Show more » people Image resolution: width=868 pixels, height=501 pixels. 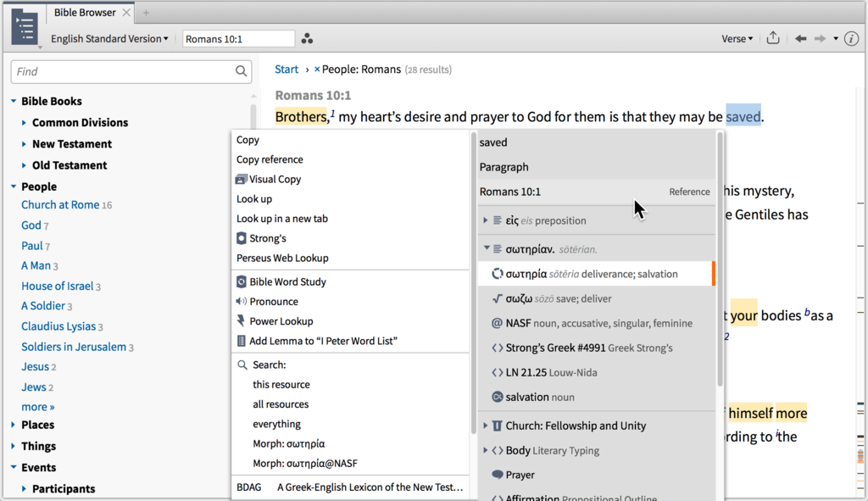pyautogui.click(x=37, y=407)
